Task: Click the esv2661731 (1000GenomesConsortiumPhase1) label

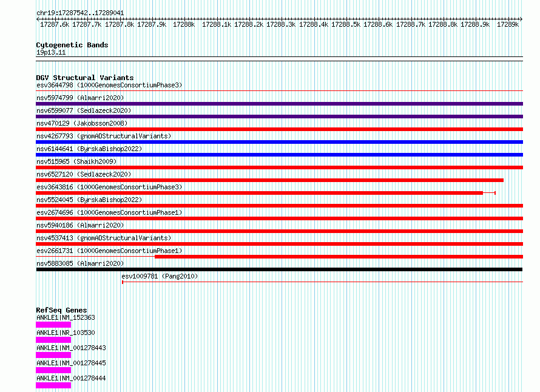Action: point(109,251)
